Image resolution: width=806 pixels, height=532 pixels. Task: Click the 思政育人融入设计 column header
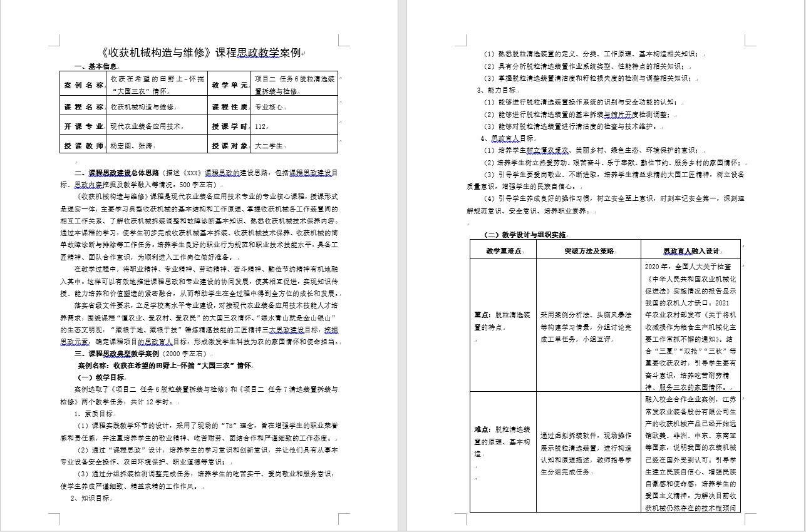tap(691, 250)
